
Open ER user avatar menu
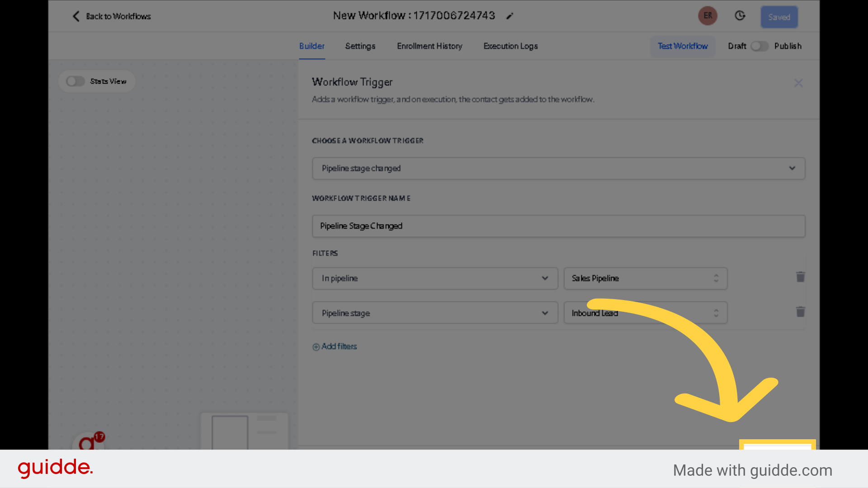coord(708,16)
